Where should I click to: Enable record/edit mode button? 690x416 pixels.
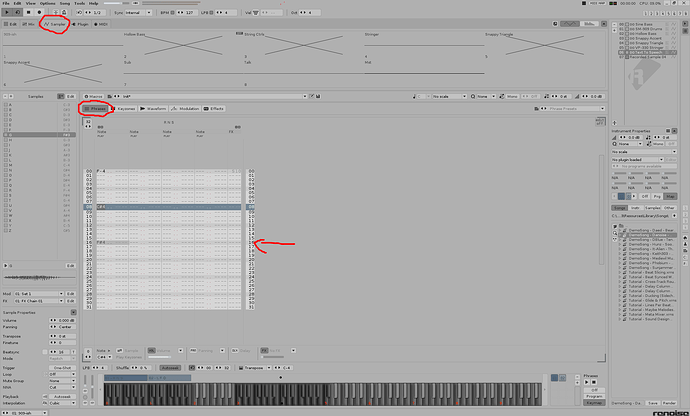tap(39, 12)
